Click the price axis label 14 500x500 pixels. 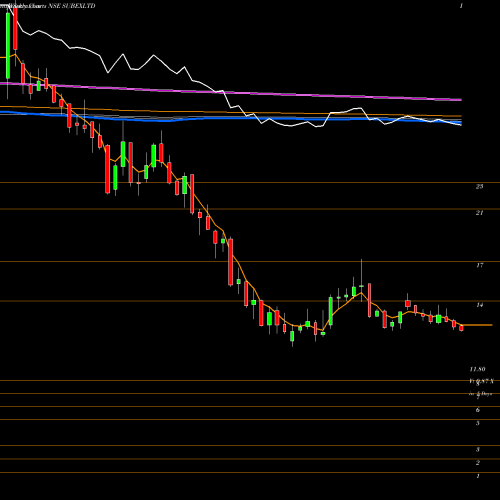[480, 305]
